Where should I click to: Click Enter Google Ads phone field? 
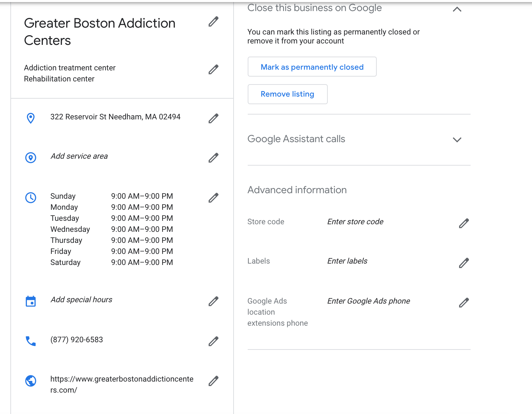click(x=368, y=301)
